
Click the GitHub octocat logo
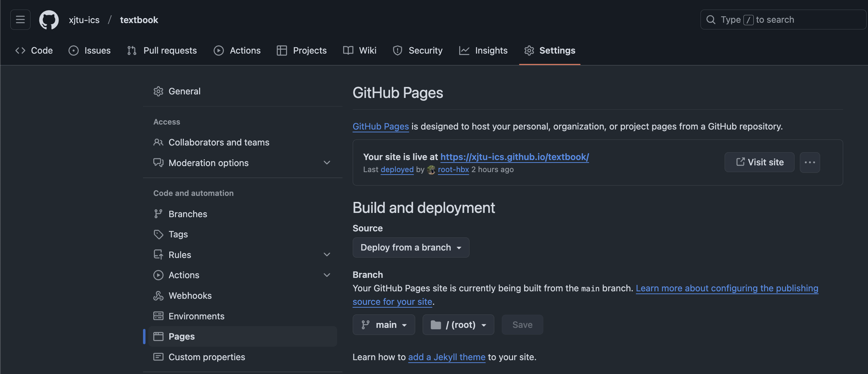pos(49,20)
